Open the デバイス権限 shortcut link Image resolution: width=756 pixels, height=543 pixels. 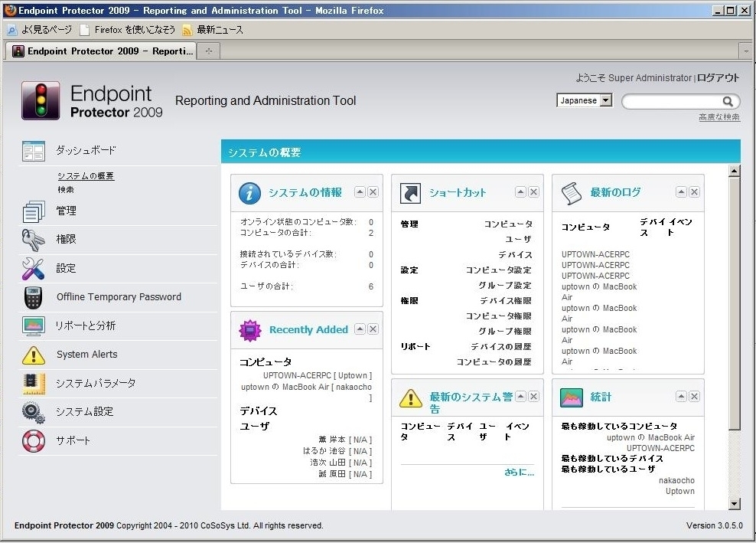click(505, 301)
